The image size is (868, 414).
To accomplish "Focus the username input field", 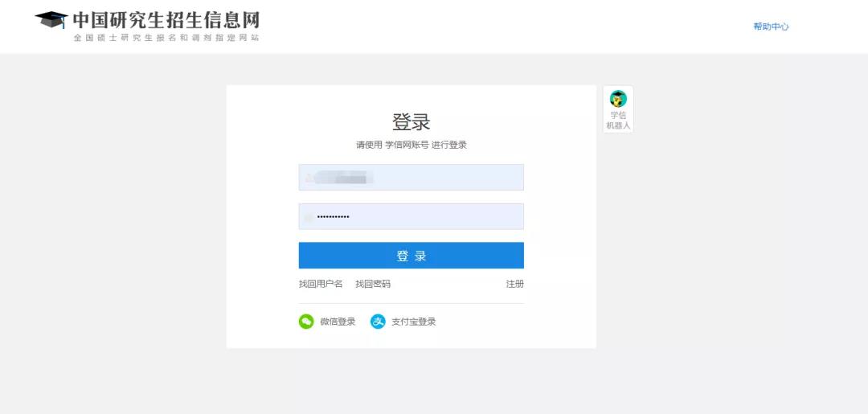I will [411, 177].
